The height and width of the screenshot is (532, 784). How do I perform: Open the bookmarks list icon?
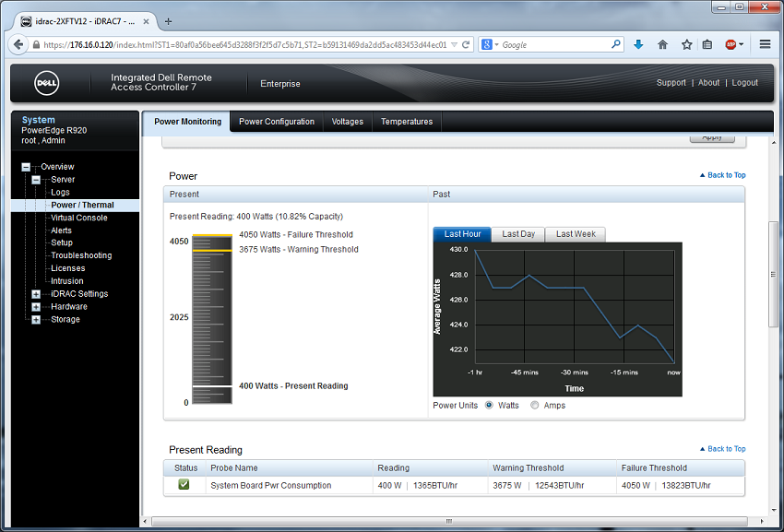pos(707,44)
